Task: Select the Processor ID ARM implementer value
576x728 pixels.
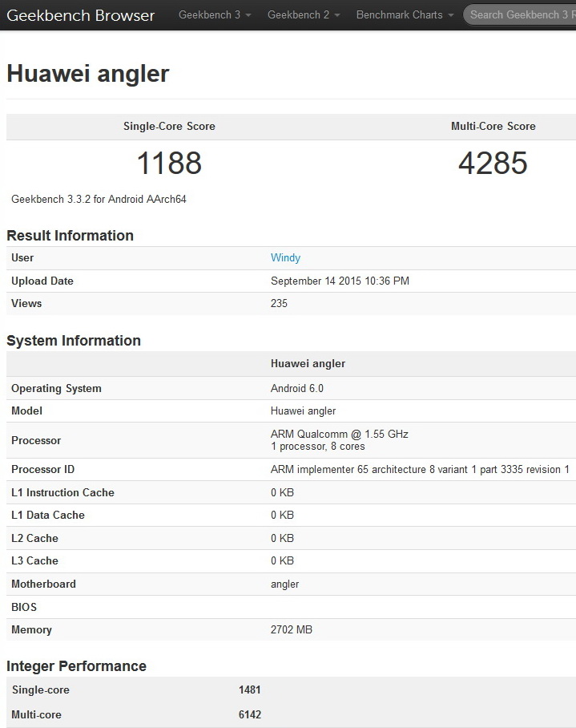Action: (420, 469)
